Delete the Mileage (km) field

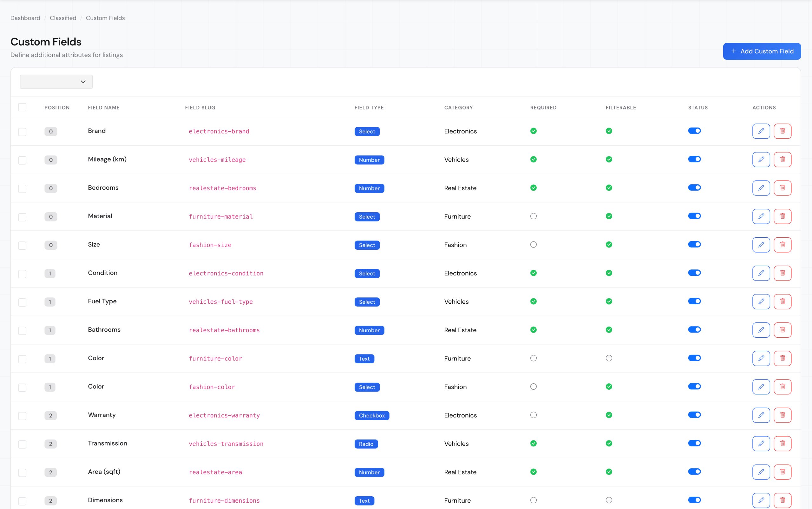pos(783,160)
